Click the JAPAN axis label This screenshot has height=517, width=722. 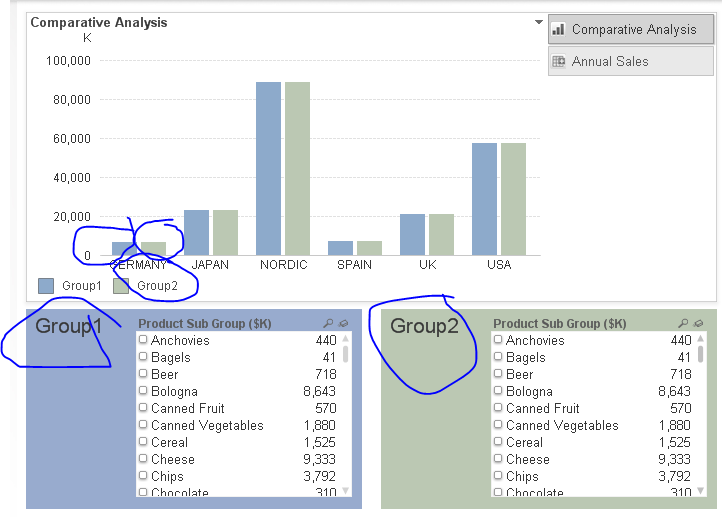[210, 265]
